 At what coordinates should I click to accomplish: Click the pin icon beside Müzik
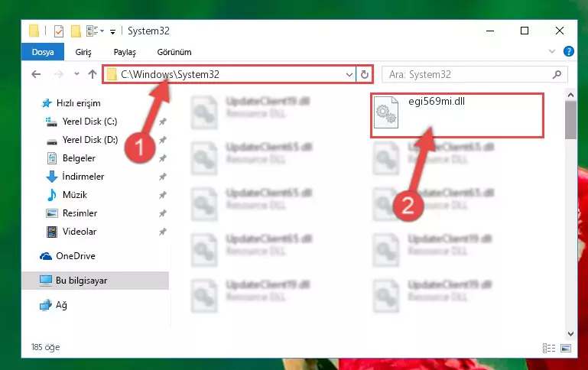[x=162, y=195]
